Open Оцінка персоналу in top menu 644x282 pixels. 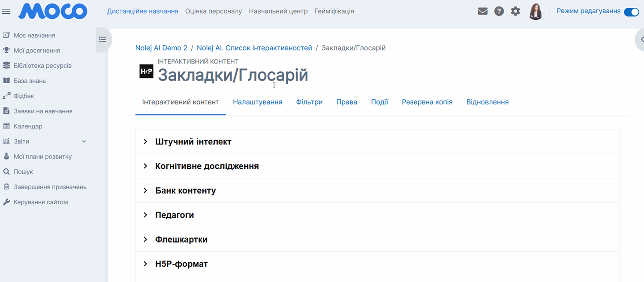click(213, 11)
